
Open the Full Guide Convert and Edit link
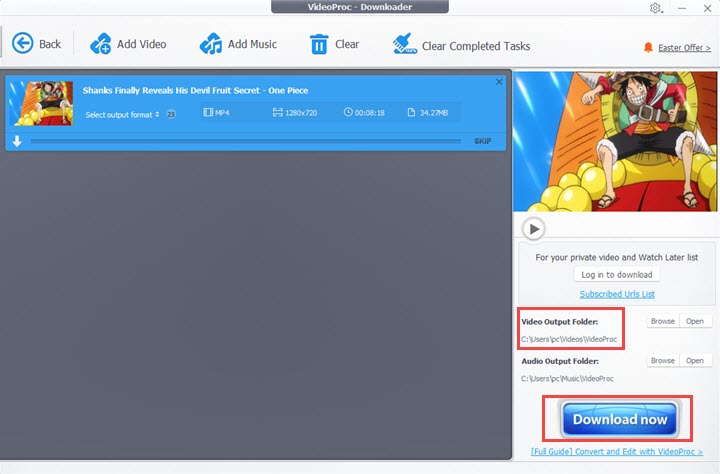coord(617,451)
